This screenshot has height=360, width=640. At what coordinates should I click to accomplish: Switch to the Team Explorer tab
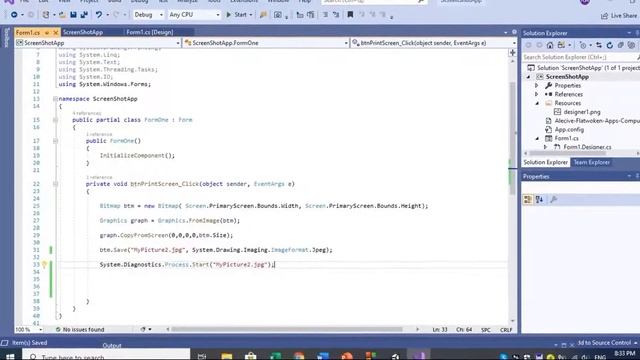(591, 162)
